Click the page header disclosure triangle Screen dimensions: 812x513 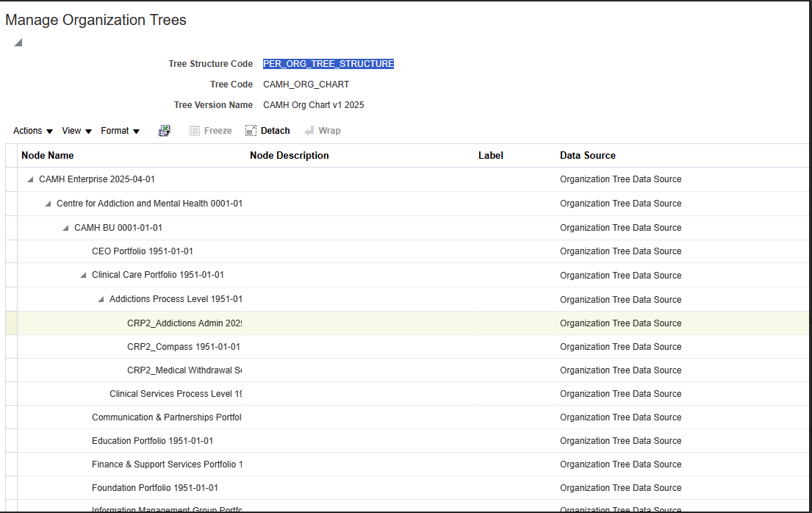coord(16,41)
